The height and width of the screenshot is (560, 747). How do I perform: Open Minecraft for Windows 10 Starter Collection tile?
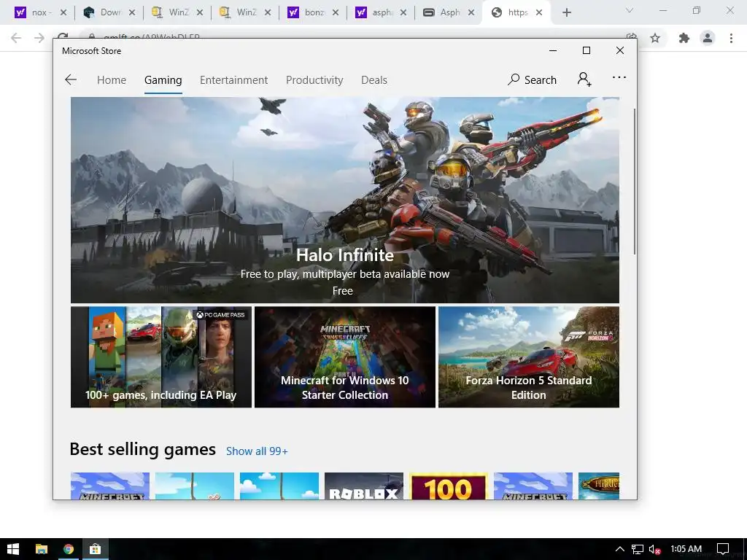(345, 357)
